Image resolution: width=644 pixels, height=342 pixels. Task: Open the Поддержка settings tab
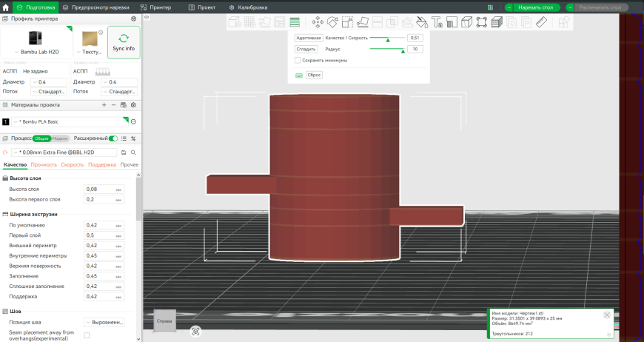[102, 164]
